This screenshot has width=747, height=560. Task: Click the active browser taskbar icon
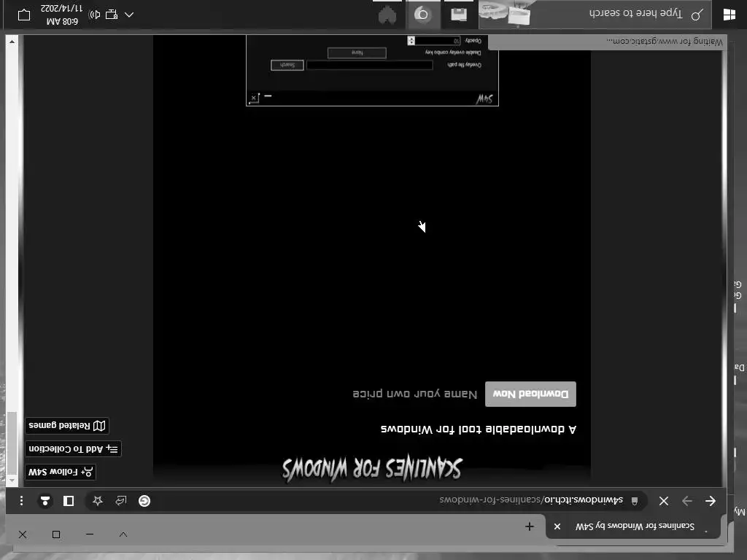(422, 15)
